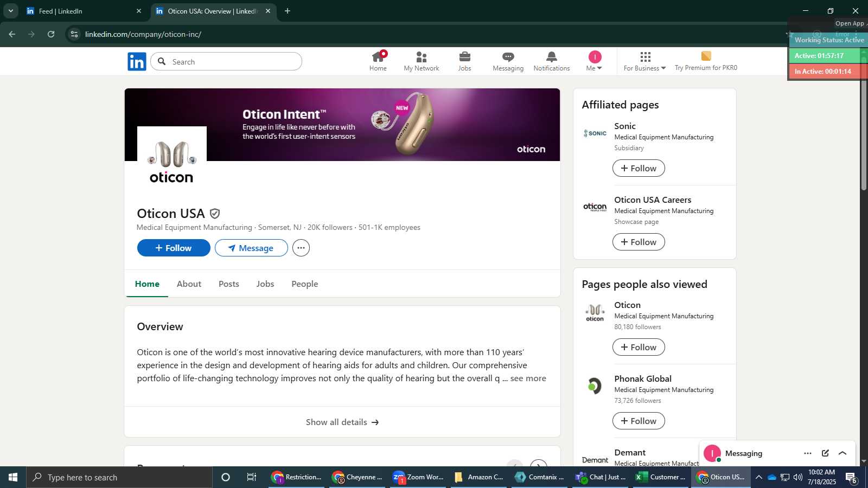Switch to the Jobs company tab
868x488 pixels.
[x=265, y=284]
